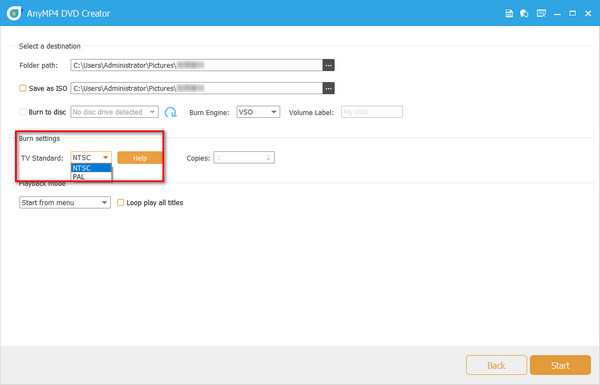Adjust the Copies spinner arrows
Screen dimensions: 600x385
(268, 158)
